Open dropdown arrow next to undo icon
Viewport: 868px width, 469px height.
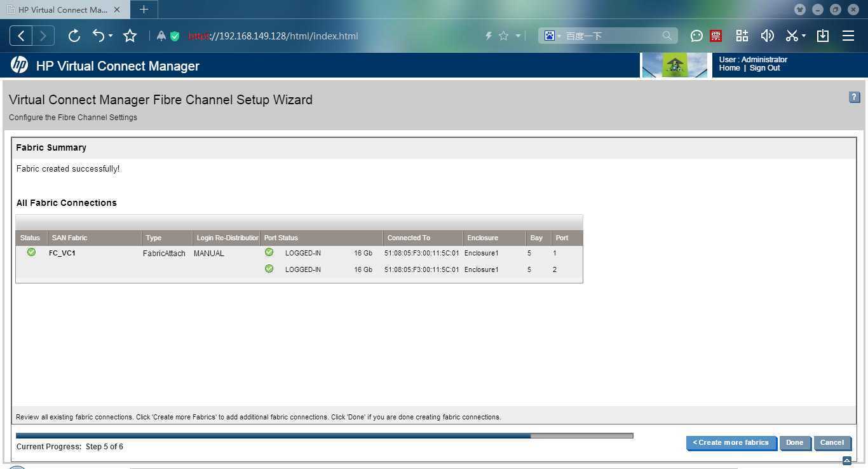[x=111, y=36]
